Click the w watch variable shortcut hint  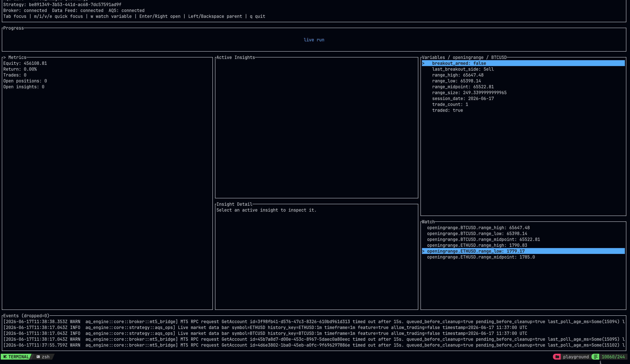coord(111,16)
